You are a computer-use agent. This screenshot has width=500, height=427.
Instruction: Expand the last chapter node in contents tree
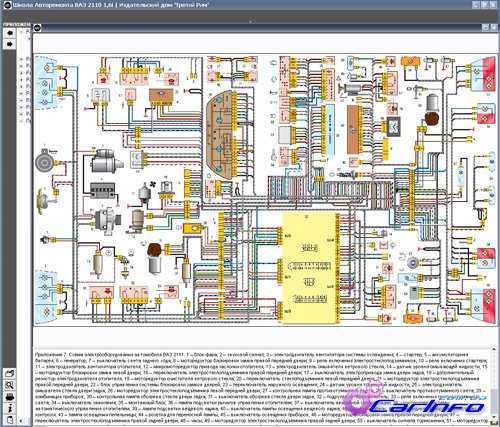tap(22, 114)
